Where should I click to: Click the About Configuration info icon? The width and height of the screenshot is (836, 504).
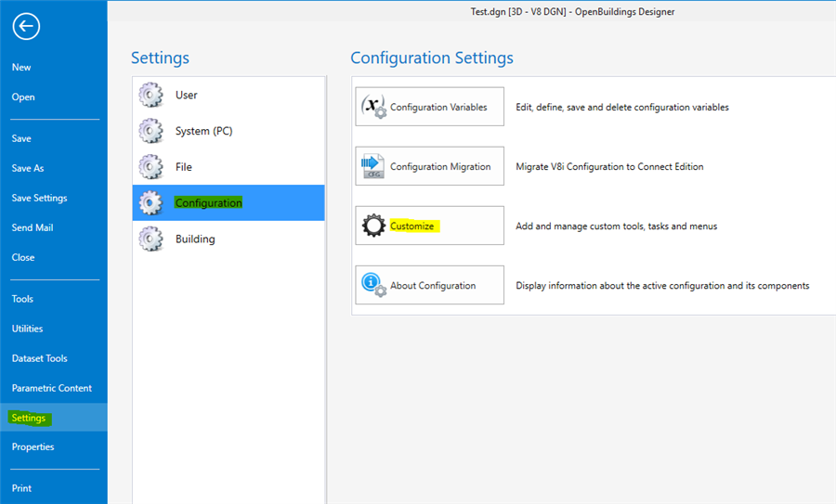373,285
